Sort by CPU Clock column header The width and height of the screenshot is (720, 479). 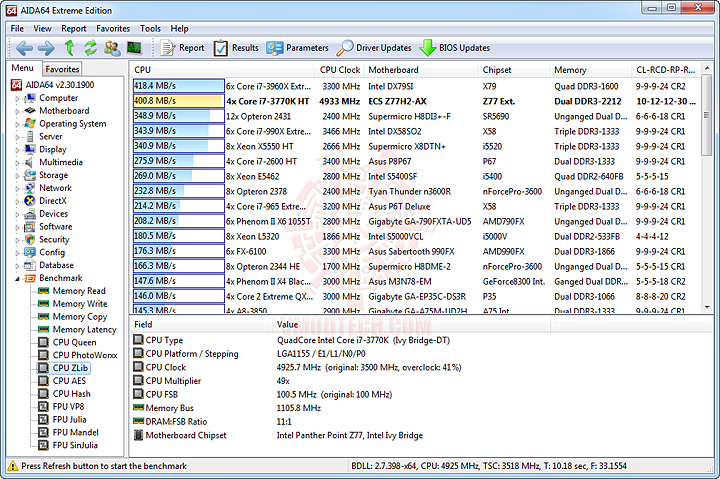[x=339, y=70]
